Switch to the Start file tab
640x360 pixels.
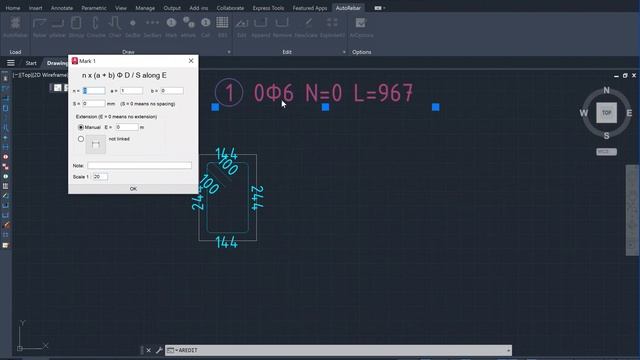(31, 63)
